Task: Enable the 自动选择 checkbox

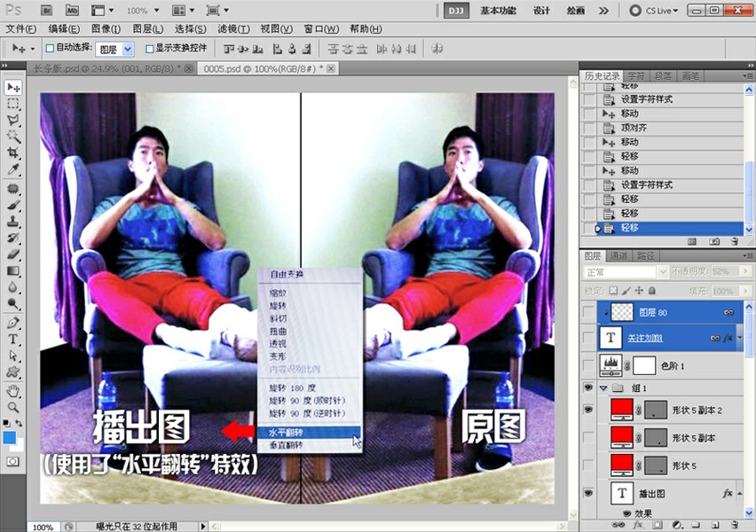Action: (x=51, y=49)
